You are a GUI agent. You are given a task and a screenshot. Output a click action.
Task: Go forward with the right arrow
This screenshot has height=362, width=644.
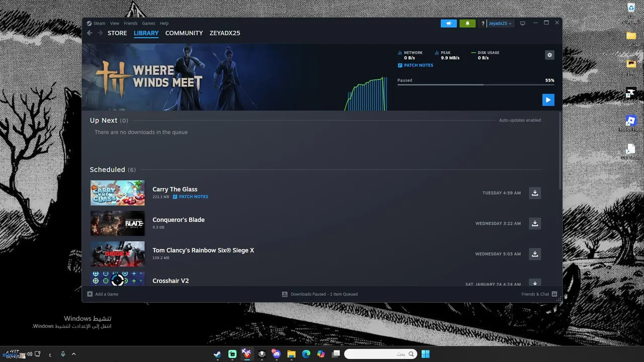100,33
